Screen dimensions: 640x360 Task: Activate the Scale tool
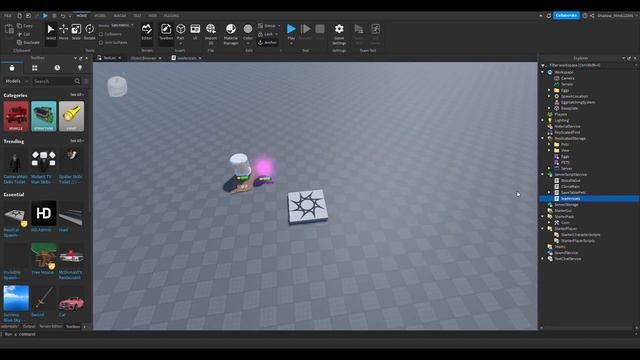(x=76, y=32)
